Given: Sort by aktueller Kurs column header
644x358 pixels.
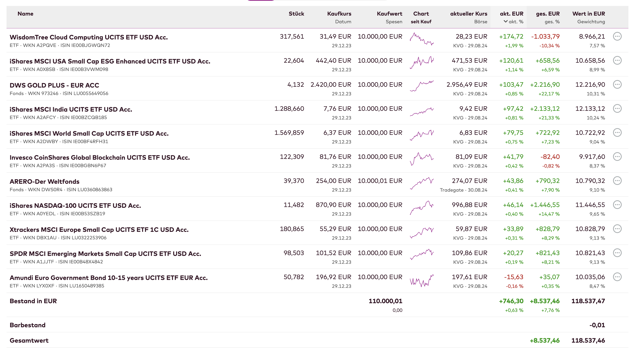Looking at the screenshot, I should point(469,14).
